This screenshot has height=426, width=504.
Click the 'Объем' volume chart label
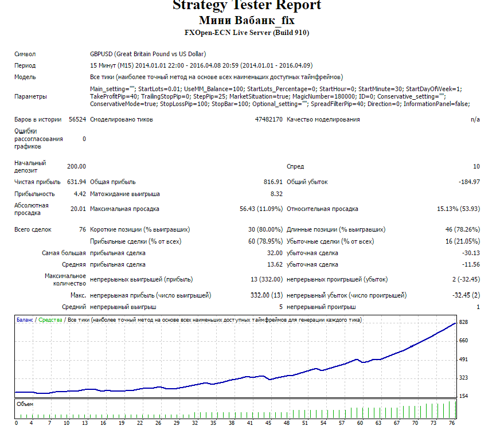point(25,404)
